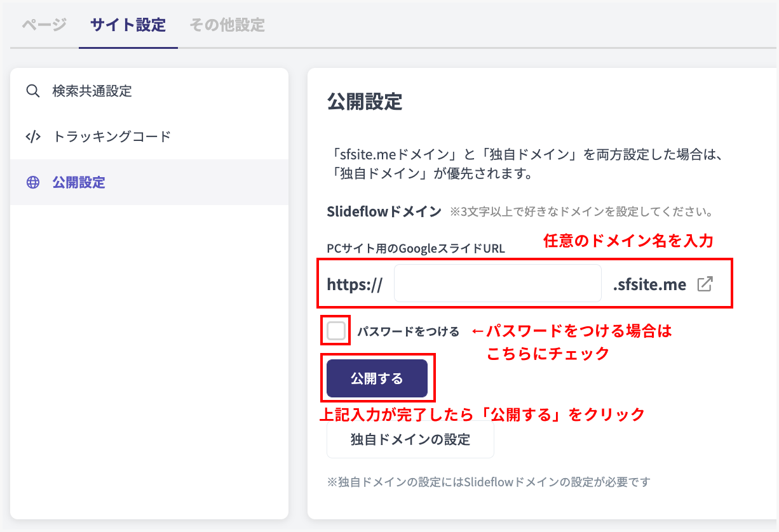Click the code brackets icon for トラッキングコード
The image size is (779, 532).
(33, 136)
